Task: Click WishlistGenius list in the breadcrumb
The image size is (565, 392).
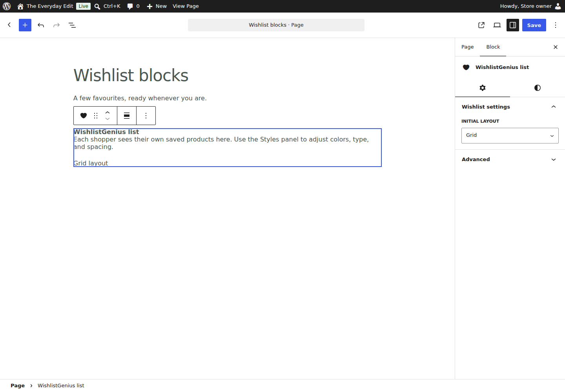Action: pos(61,386)
